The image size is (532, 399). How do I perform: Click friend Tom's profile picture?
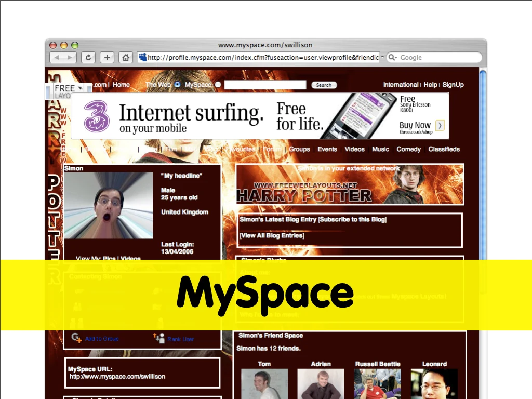click(264, 384)
